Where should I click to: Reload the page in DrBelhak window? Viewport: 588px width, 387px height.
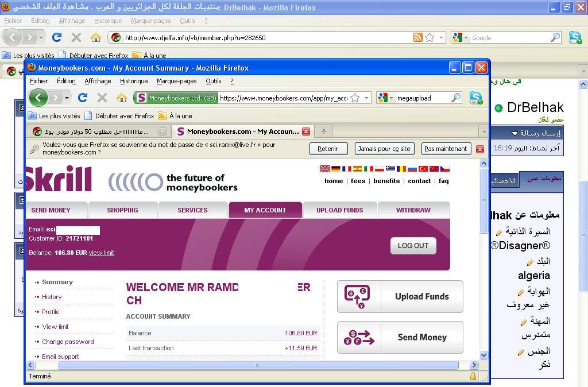pos(57,37)
